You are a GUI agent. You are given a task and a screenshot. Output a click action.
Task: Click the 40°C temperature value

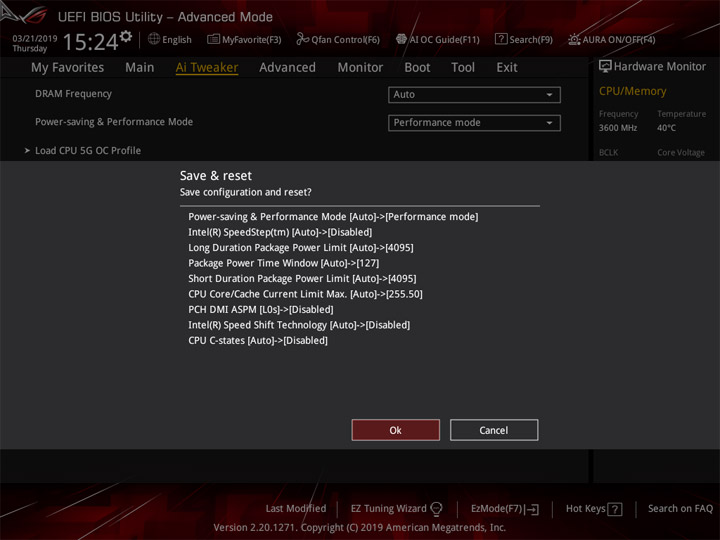(x=666, y=128)
